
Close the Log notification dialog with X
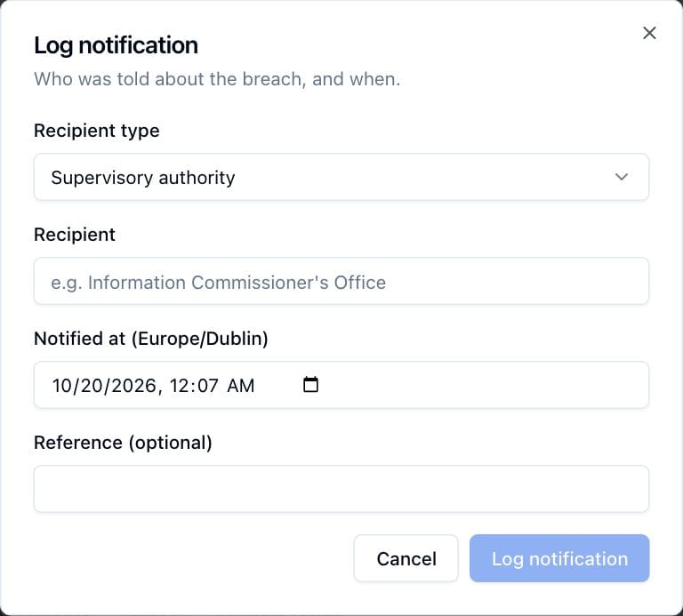click(x=649, y=33)
